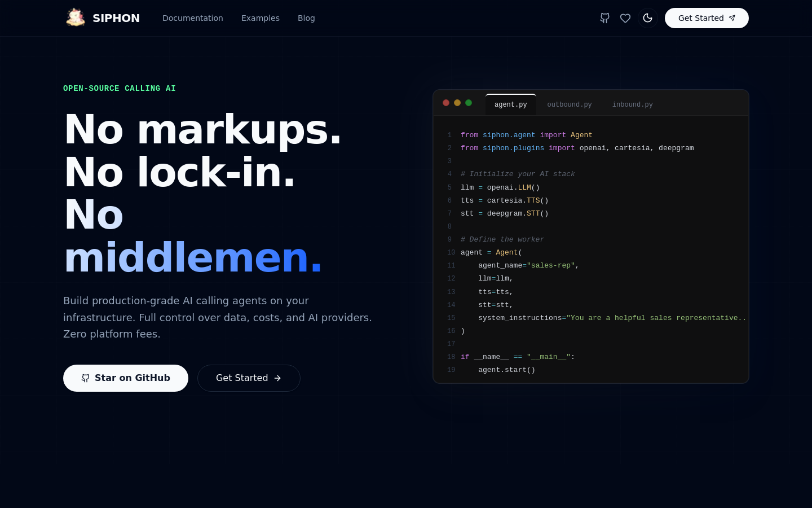
Task: Click the 'middlemen.' gradient word
Action: 193,258
